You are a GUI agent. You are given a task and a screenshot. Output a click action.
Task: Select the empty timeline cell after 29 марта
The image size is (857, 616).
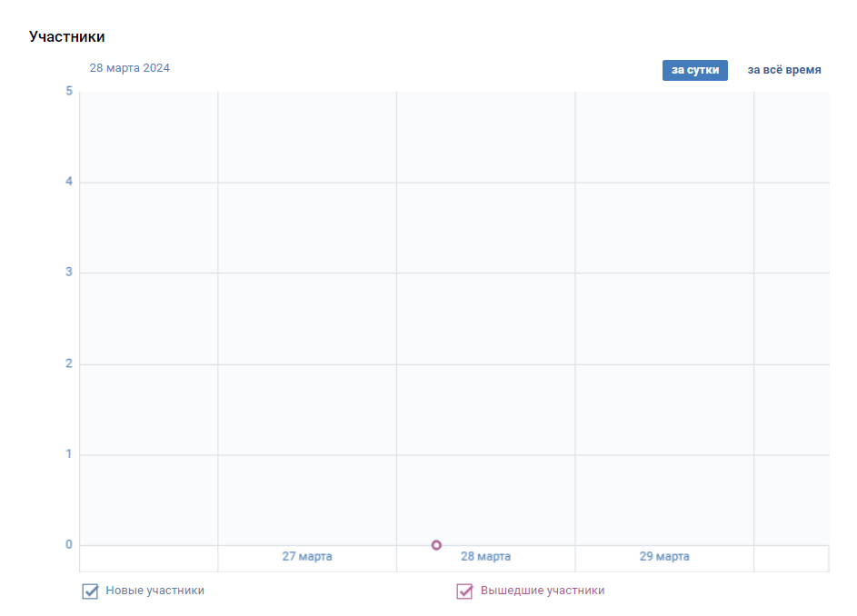coord(792,559)
